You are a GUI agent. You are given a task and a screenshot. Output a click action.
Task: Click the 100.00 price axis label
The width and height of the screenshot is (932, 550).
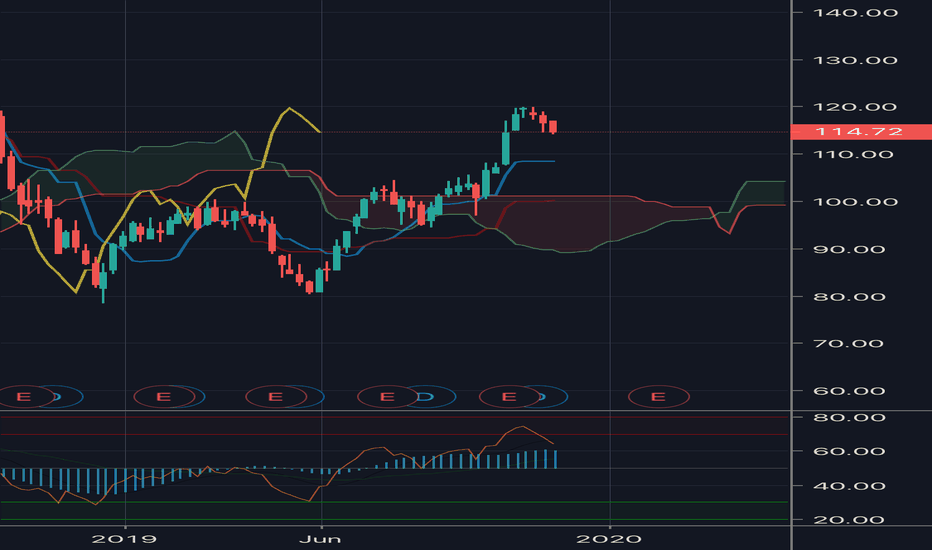pos(855,202)
